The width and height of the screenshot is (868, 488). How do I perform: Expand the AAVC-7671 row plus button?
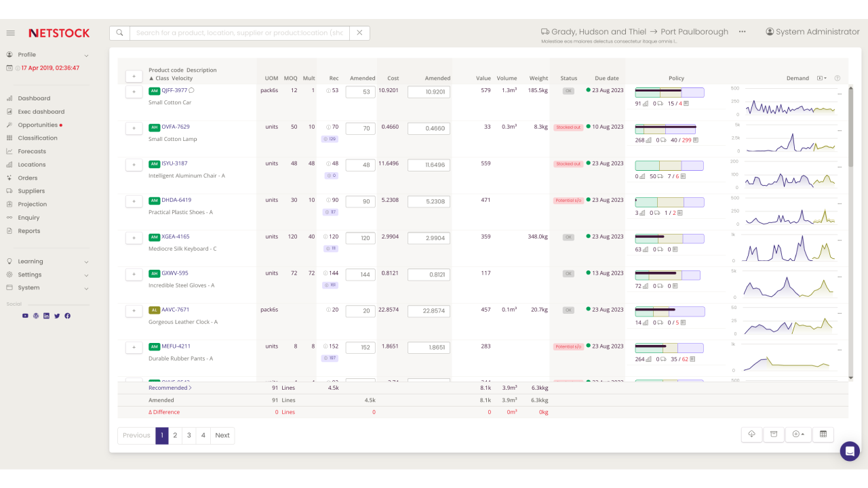pyautogui.click(x=134, y=310)
